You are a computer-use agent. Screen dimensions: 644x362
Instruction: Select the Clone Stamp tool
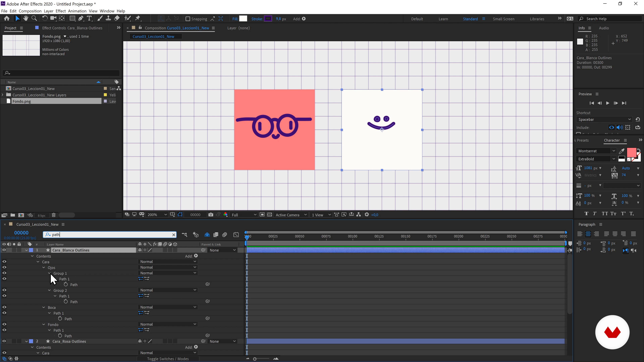(108, 18)
